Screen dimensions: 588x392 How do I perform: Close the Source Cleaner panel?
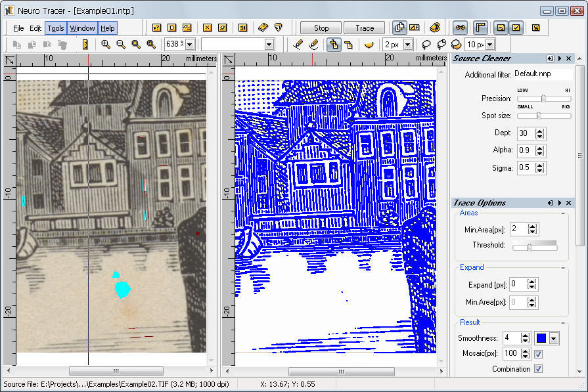click(568, 58)
